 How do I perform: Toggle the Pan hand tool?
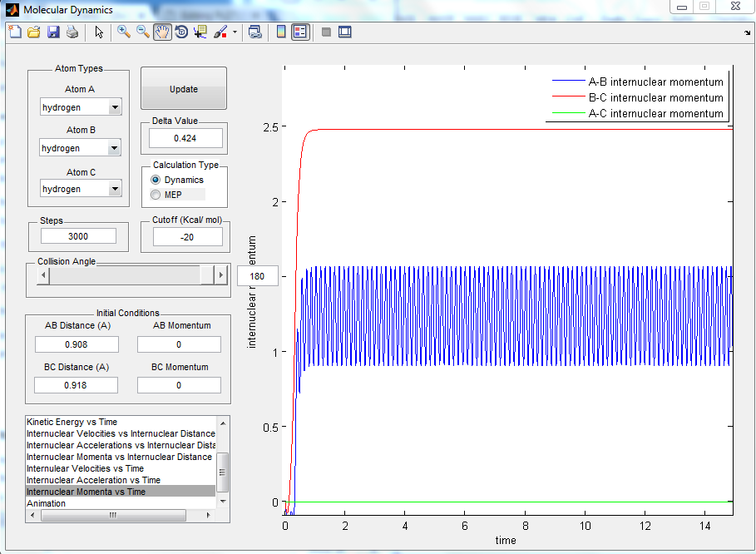coord(162,32)
